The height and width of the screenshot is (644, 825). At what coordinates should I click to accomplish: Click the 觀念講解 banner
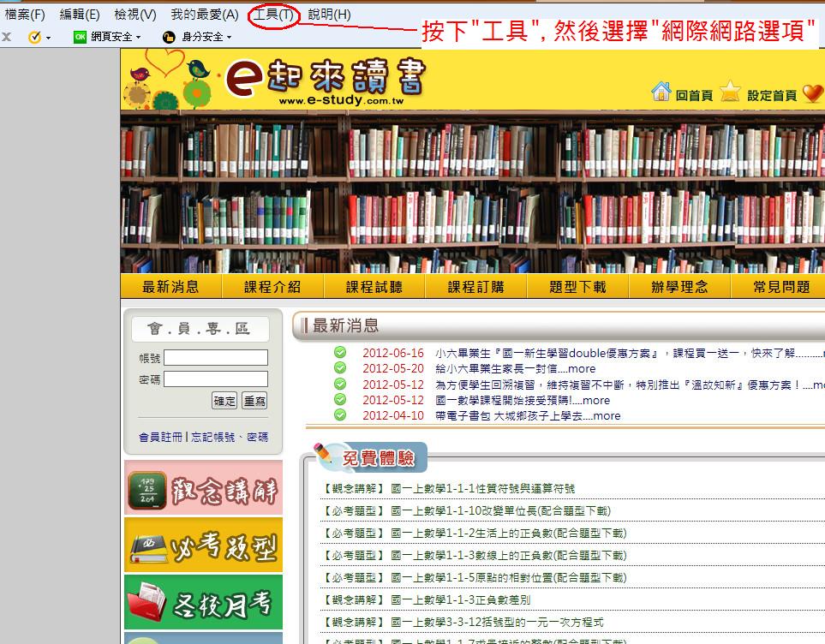204,488
